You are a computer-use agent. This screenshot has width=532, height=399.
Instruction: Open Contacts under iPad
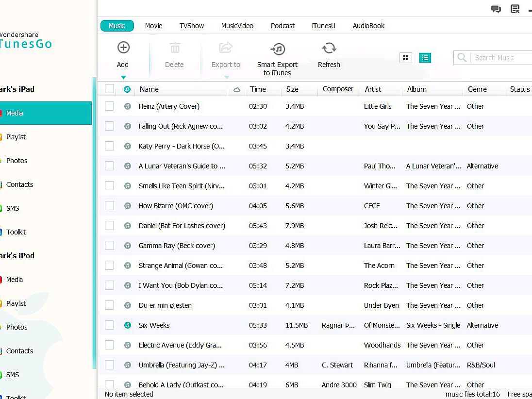[19, 184]
